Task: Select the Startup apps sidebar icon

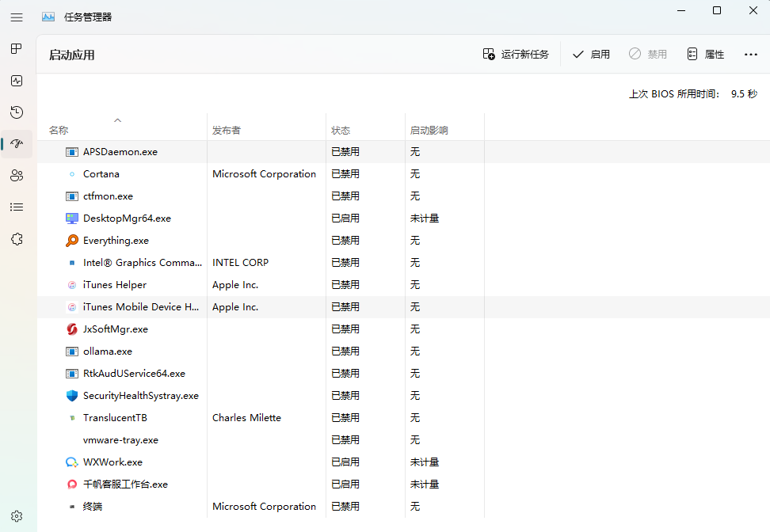Action: tap(17, 144)
